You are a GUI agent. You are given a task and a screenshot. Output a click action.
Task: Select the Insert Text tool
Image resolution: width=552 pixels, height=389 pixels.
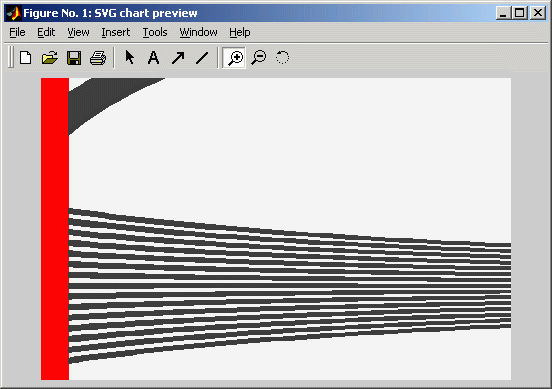click(x=153, y=57)
